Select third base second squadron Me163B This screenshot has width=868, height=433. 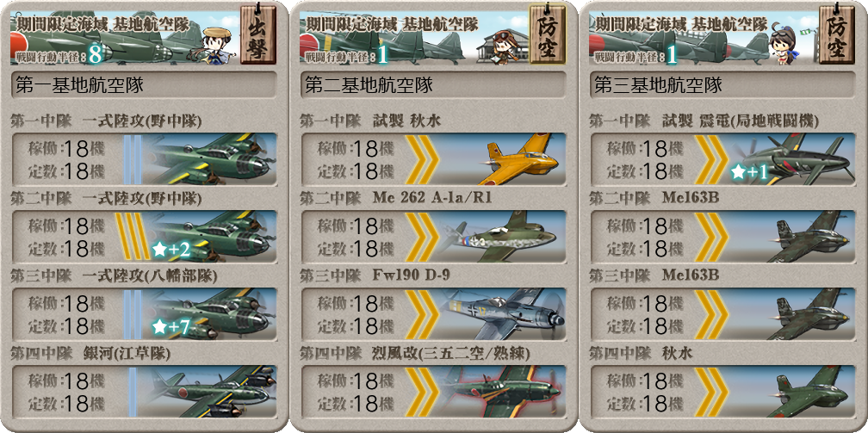point(722,237)
